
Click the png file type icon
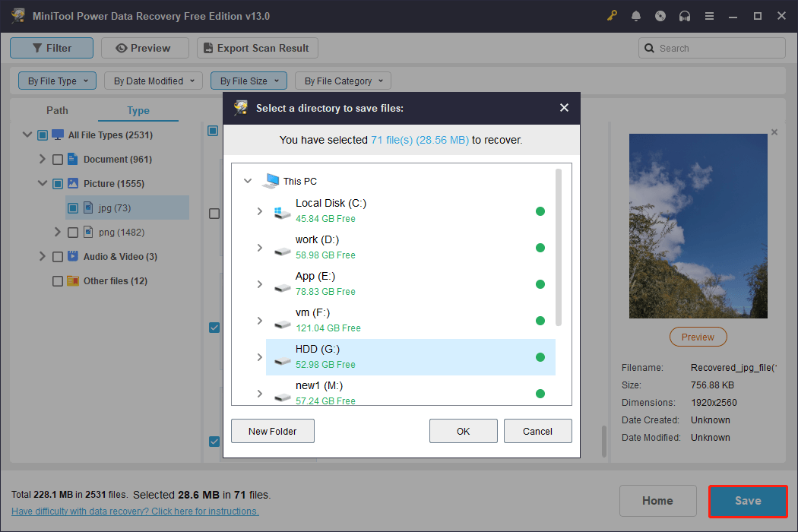coord(88,232)
